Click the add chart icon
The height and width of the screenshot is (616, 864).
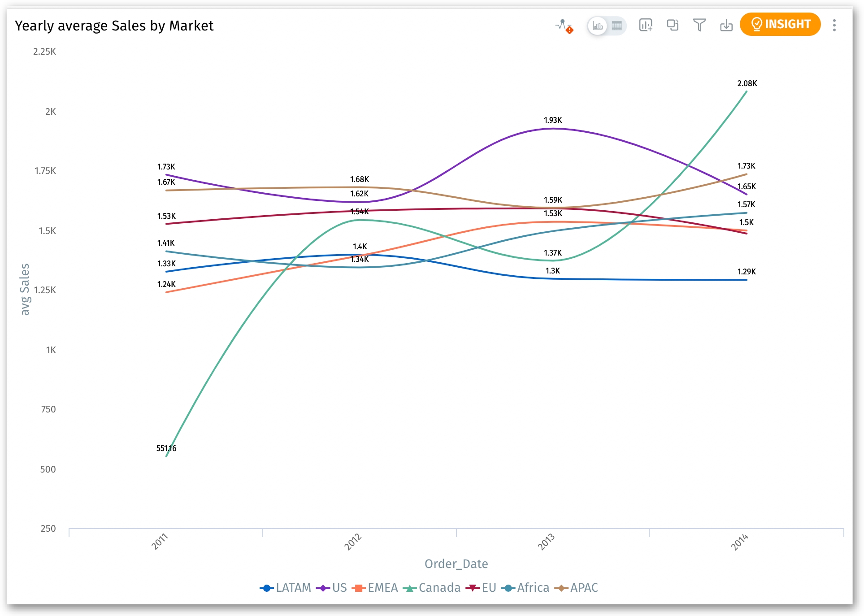click(x=646, y=25)
